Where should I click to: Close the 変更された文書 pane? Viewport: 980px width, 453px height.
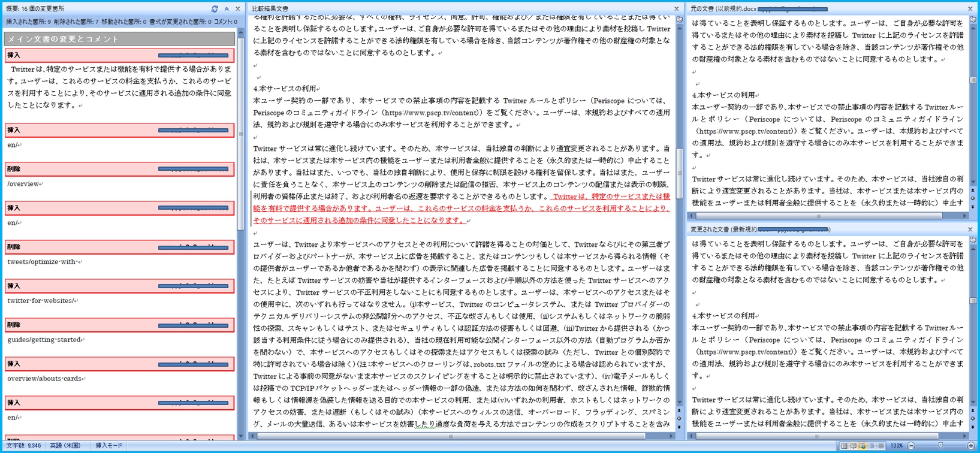[970, 229]
